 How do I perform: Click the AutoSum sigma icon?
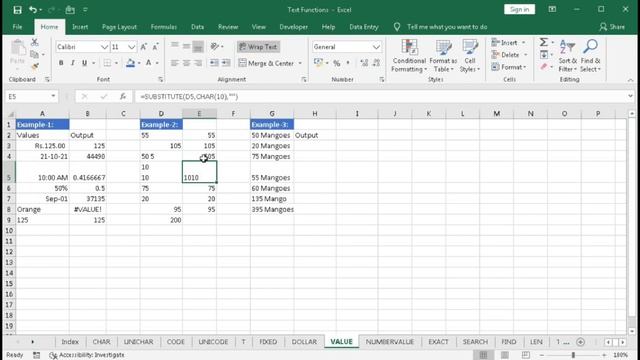(x=544, y=42)
